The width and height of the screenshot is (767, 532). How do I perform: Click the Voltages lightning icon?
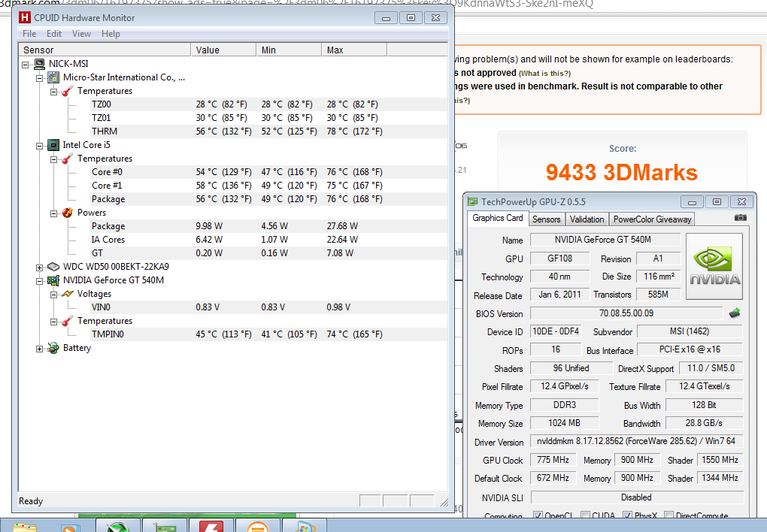tap(68, 294)
